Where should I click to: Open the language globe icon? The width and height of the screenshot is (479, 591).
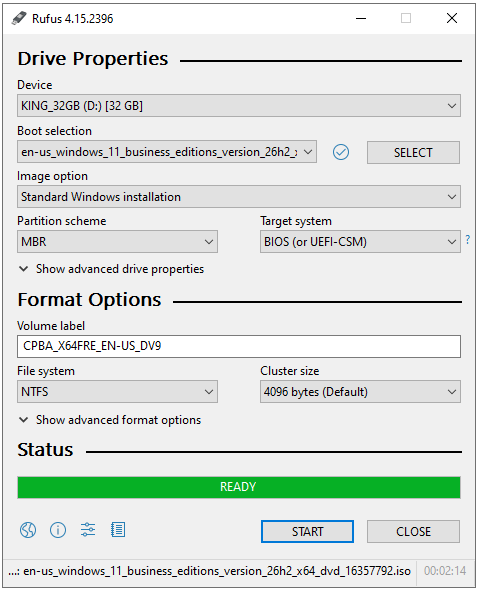[28, 530]
